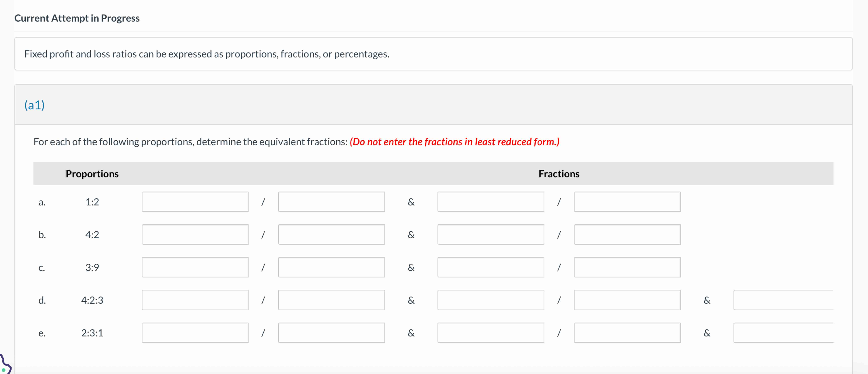Focus second denominator field in row c
This screenshot has width=868, height=374.
click(627, 267)
